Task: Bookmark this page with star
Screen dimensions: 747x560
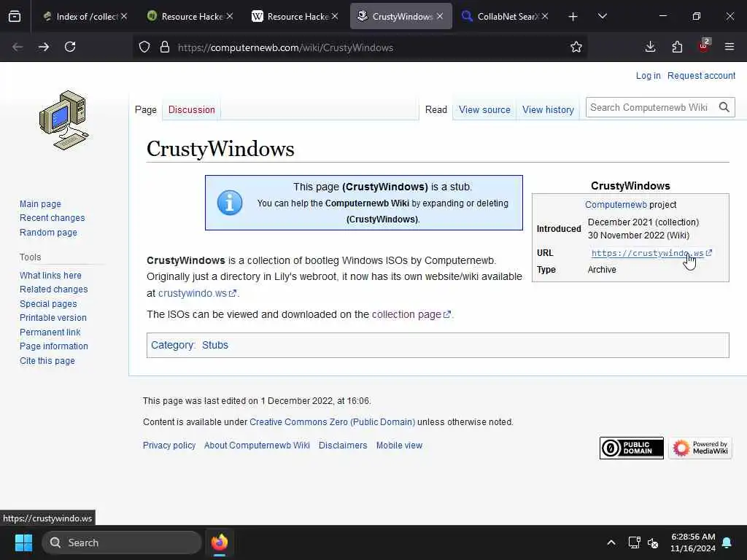Action: pos(576,47)
